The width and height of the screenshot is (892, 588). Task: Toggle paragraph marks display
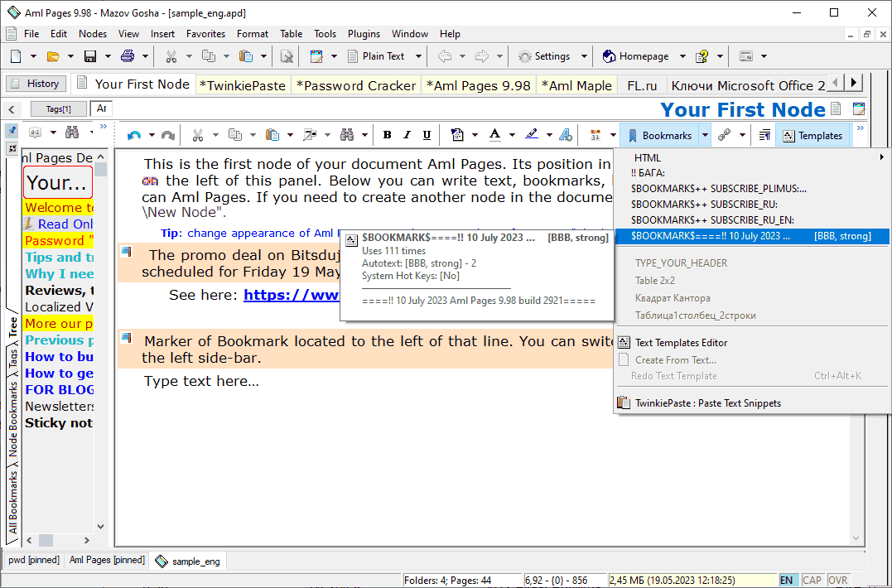[765, 135]
